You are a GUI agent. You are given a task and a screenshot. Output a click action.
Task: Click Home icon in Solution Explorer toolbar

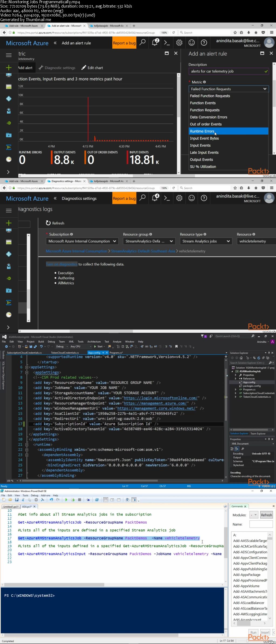241,358
